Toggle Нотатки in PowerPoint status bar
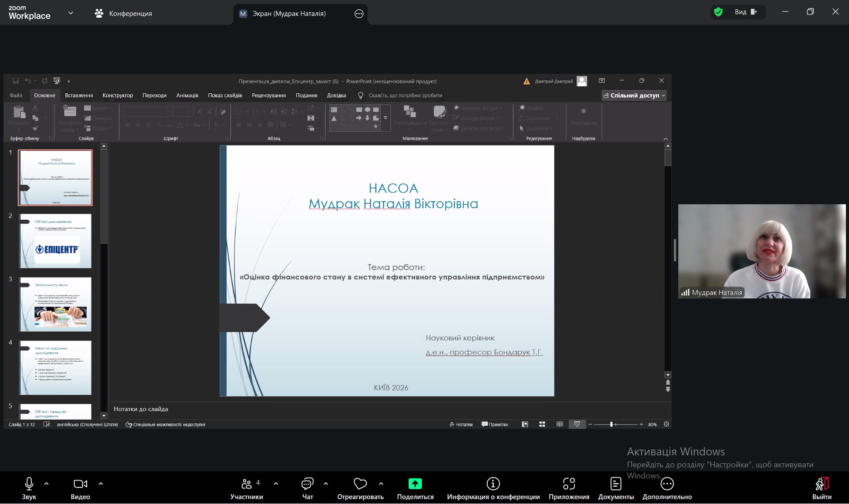The width and height of the screenshot is (849, 504). click(x=461, y=424)
